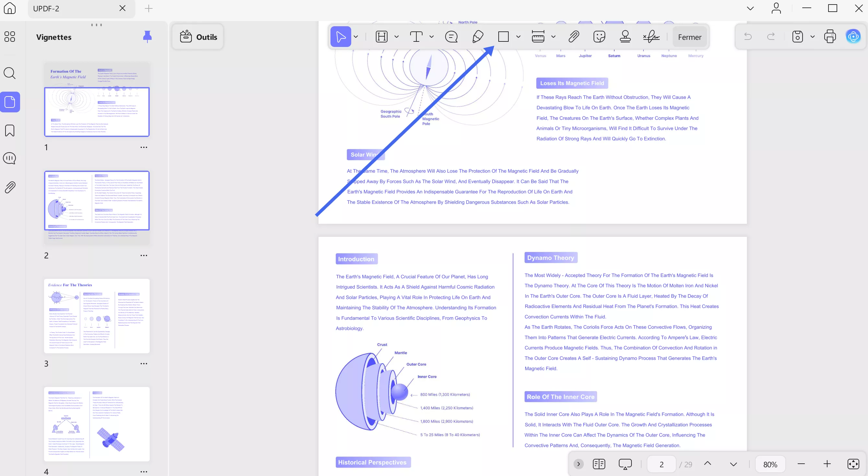Open more options for page 4
868x476 pixels.
pyautogui.click(x=144, y=471)
